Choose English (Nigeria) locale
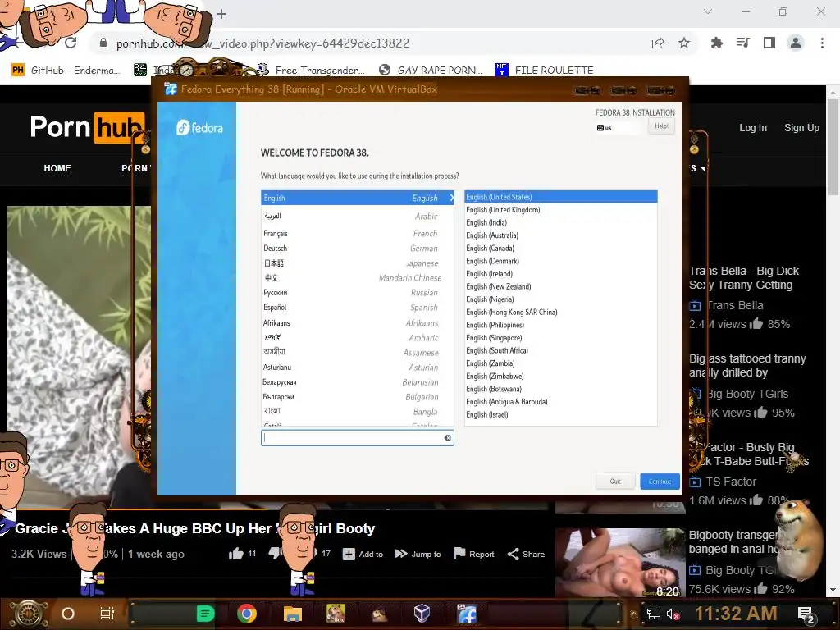 click(561, 299)
